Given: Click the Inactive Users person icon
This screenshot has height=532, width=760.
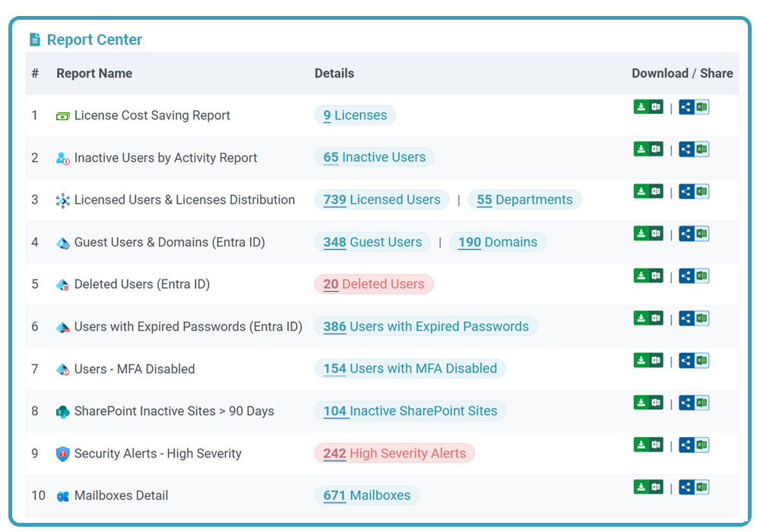Looking at the screenshot, I should [x=62, y=158].
